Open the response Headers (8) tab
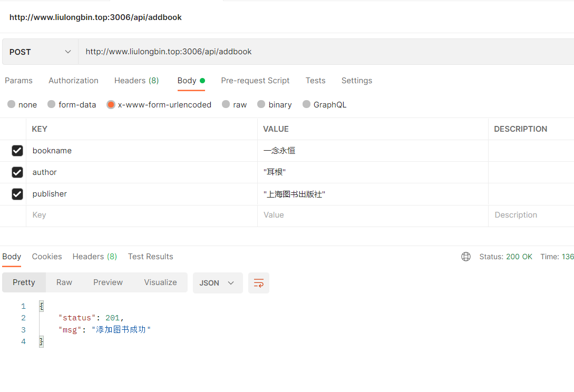This screenshot has height=392, width=574. [x=95, y=257]
